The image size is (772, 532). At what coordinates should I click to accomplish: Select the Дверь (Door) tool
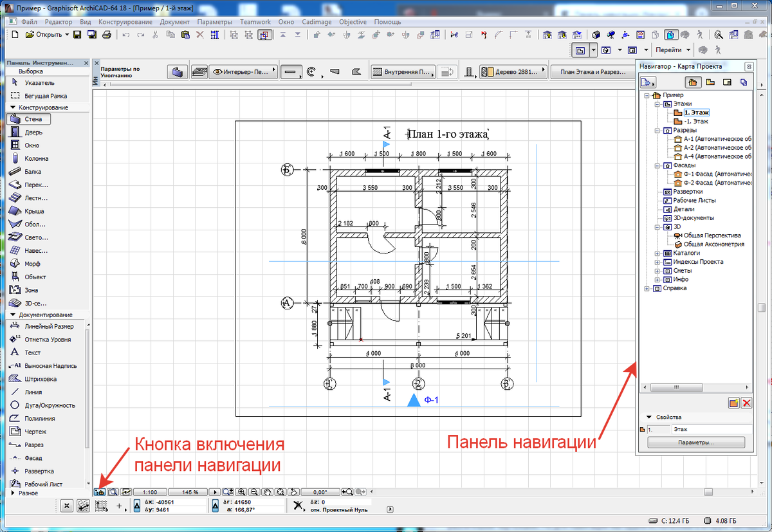[26, 132]
